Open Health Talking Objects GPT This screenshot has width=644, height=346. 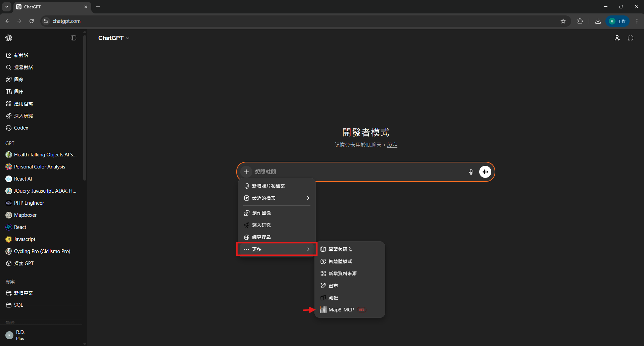pos(41,155)
